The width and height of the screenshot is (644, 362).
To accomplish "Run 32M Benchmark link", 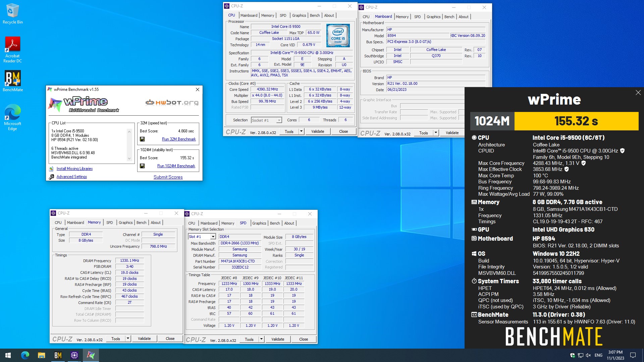I will point(179,139).
